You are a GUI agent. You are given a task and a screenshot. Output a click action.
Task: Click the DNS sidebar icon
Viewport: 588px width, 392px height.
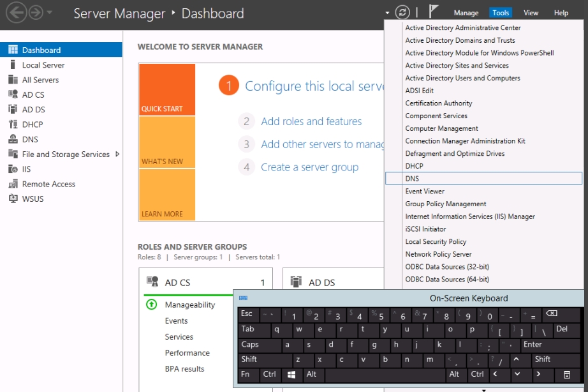click(x=13, y=139)
